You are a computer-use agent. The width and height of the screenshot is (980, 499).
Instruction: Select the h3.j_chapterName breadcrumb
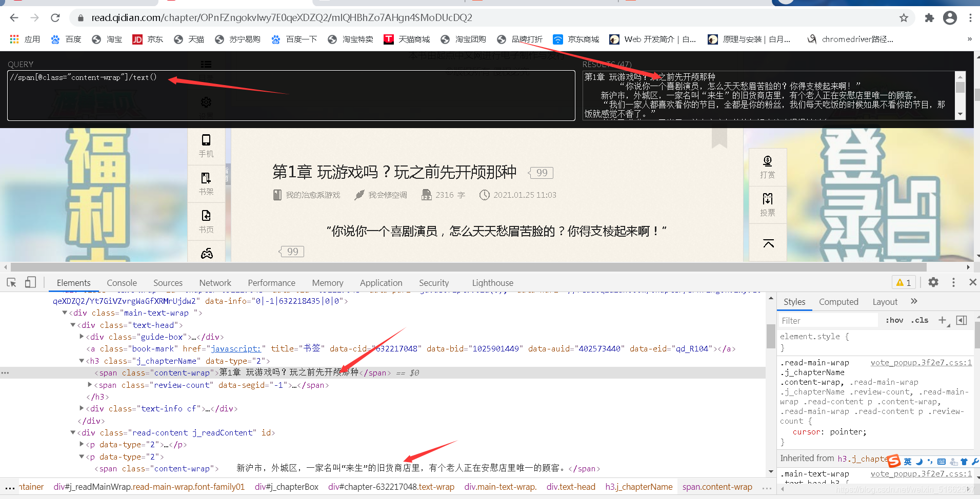(x=638, y=487)
